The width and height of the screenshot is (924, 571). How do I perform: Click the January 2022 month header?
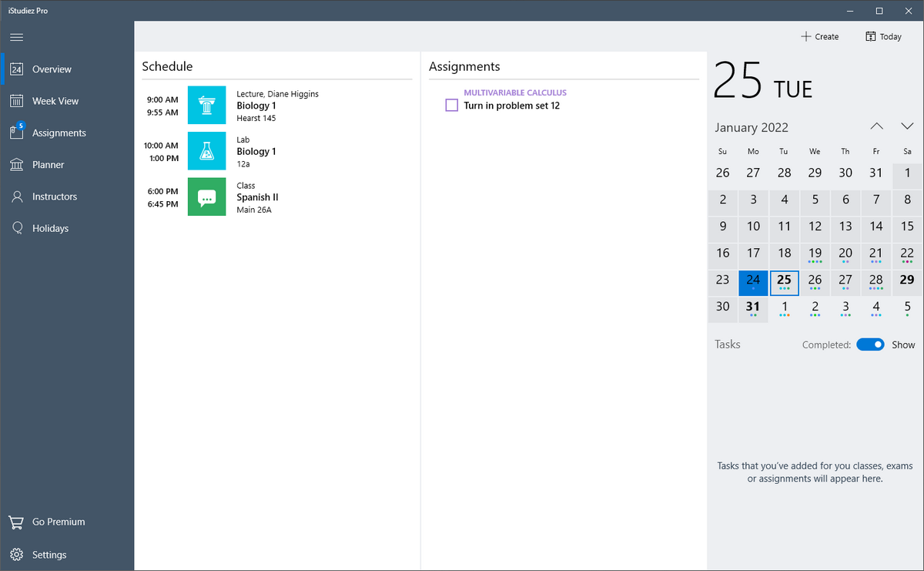pos(752,128)
